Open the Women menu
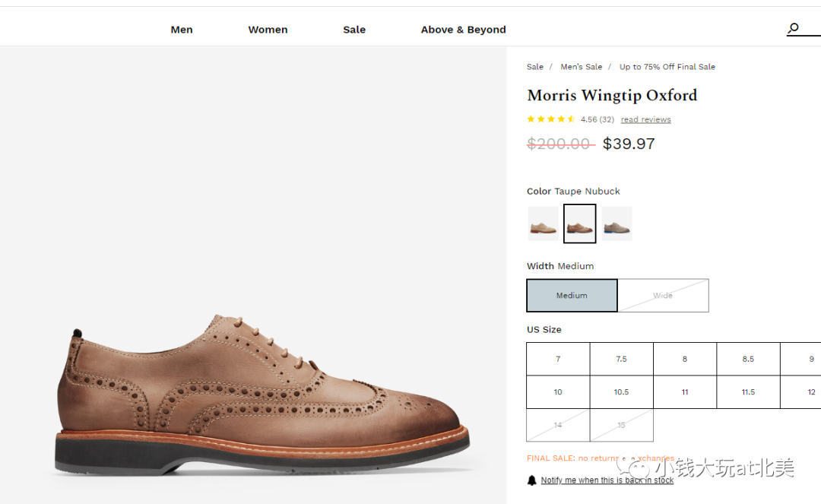 click(x=268, y=30)
